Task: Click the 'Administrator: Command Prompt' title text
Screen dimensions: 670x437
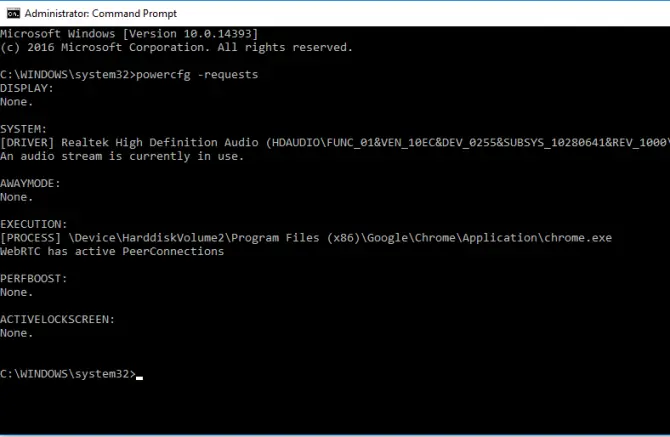Action: click(100, 14)
